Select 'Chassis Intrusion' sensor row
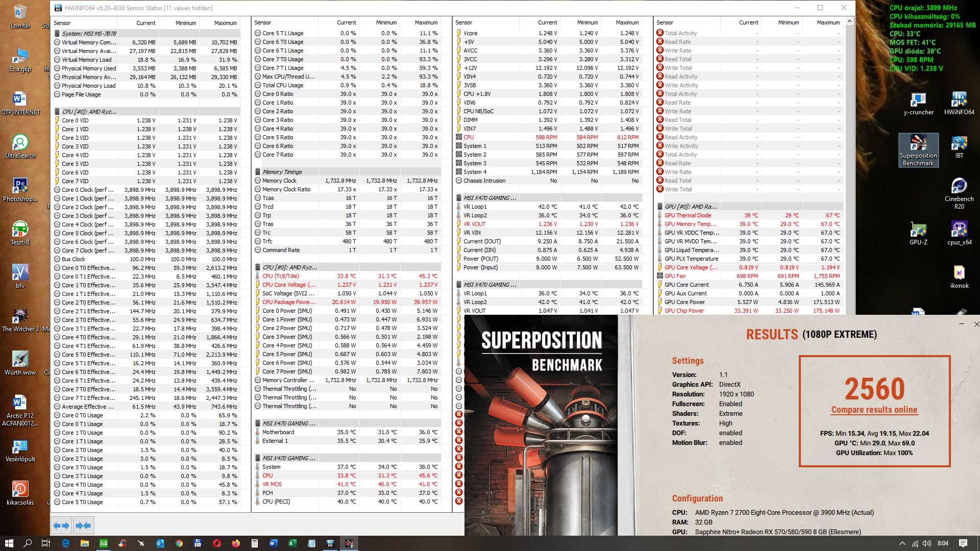The height and width of the screenshot is (551, 980). pyautogui.click(x=548, y=181)
